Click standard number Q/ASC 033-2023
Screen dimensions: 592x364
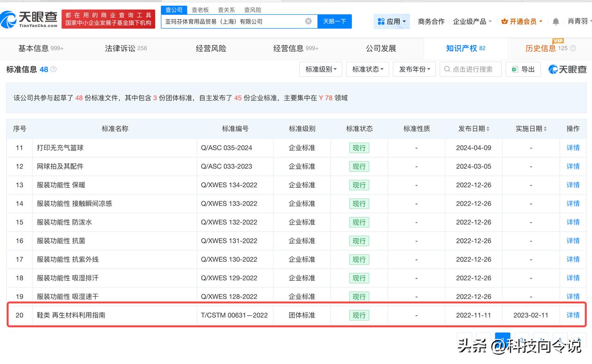pos(227,167)
